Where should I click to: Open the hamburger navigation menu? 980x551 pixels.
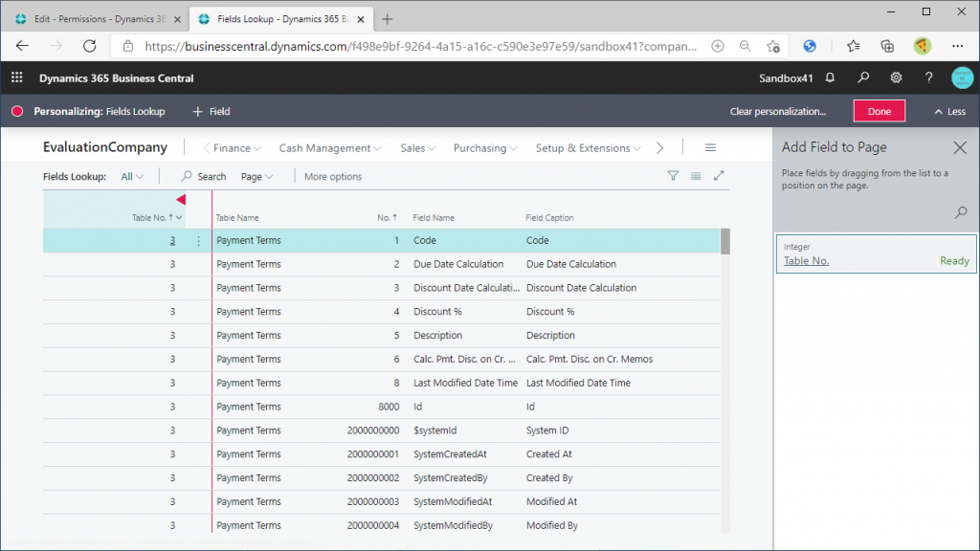coord(710,148)
